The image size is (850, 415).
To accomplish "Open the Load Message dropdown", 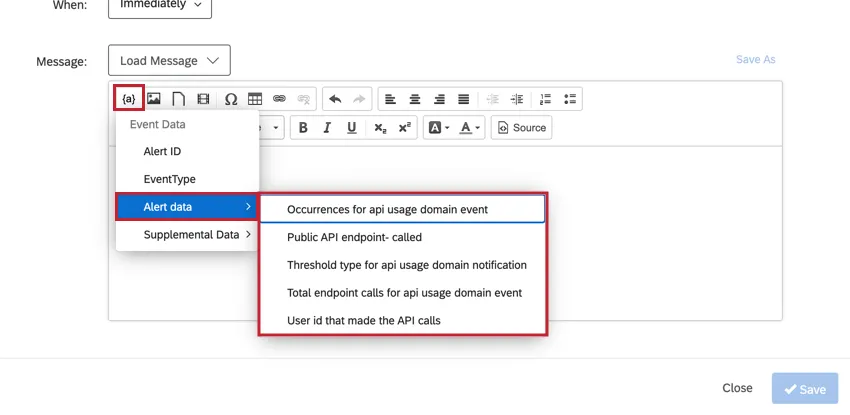I will 169,60.
